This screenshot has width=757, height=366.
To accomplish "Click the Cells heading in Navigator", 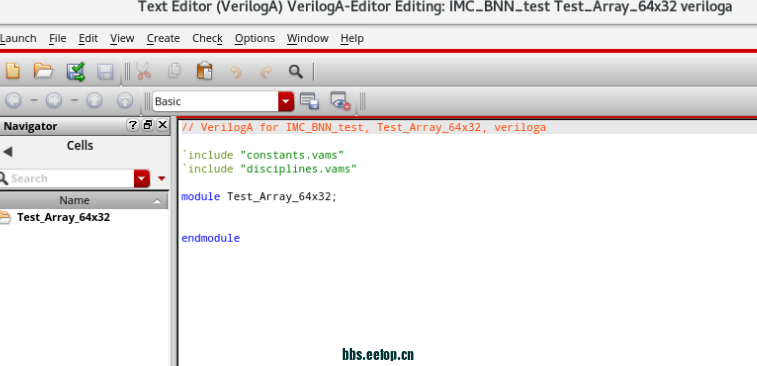I will coord(80,146).
